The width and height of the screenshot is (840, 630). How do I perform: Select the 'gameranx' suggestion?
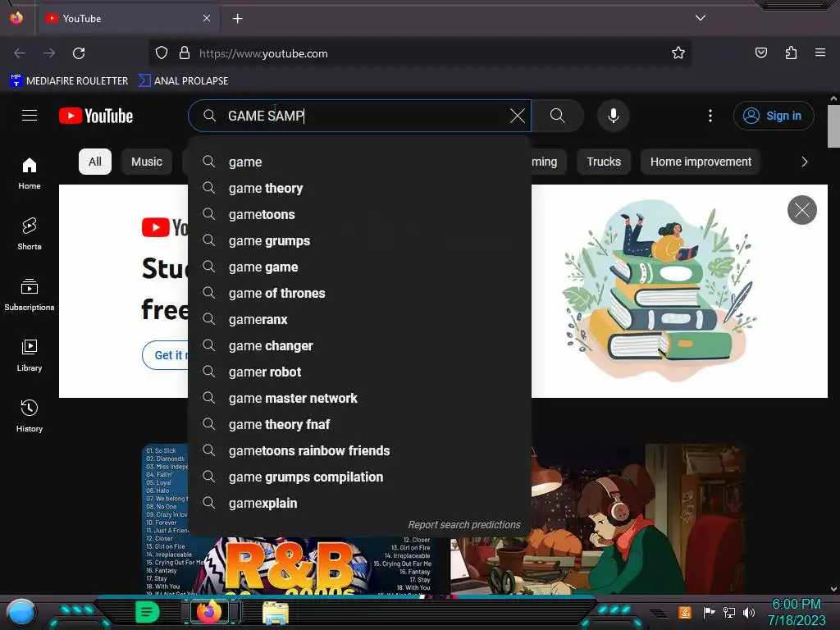coord(359,319)
